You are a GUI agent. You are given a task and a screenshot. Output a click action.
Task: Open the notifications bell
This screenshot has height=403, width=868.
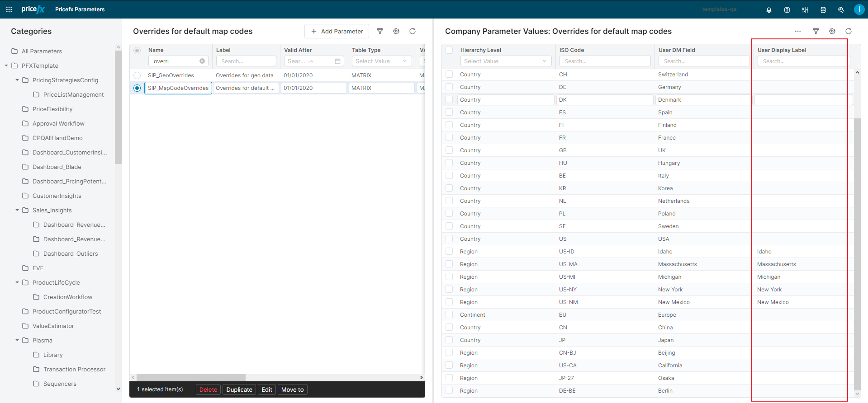(x=768, y=10)
